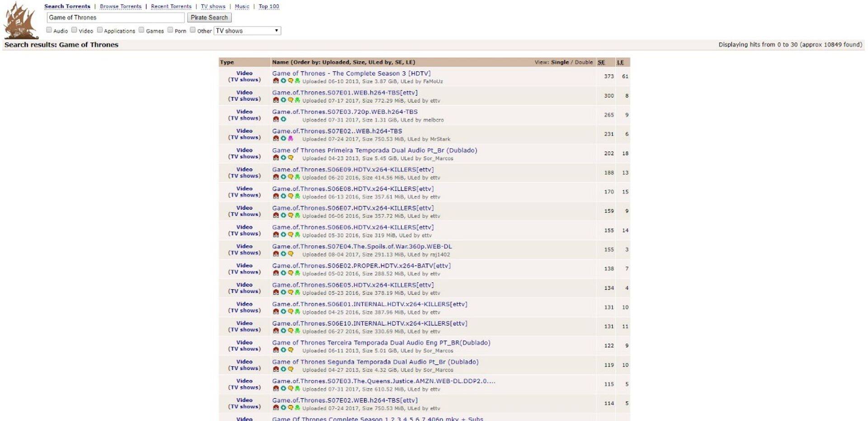This screenshot has height=421, width=868.
Task: Enable the Audio checkbox filter
Action: (49, 30)
